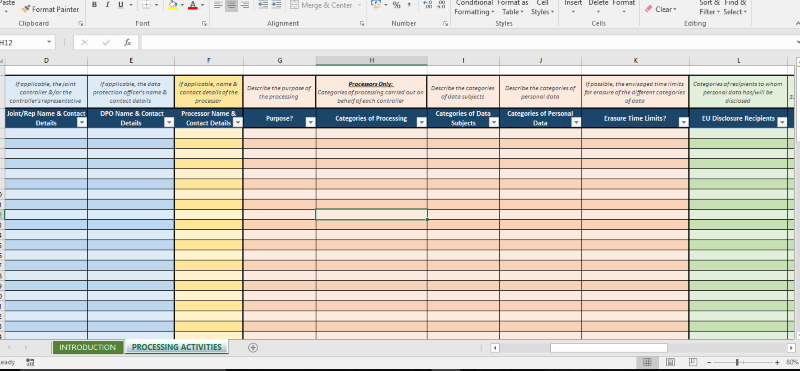The height and width of the screenshot is (371, 800).
Task: Click zoom in plus button
Action: click(x=777, y=362)
